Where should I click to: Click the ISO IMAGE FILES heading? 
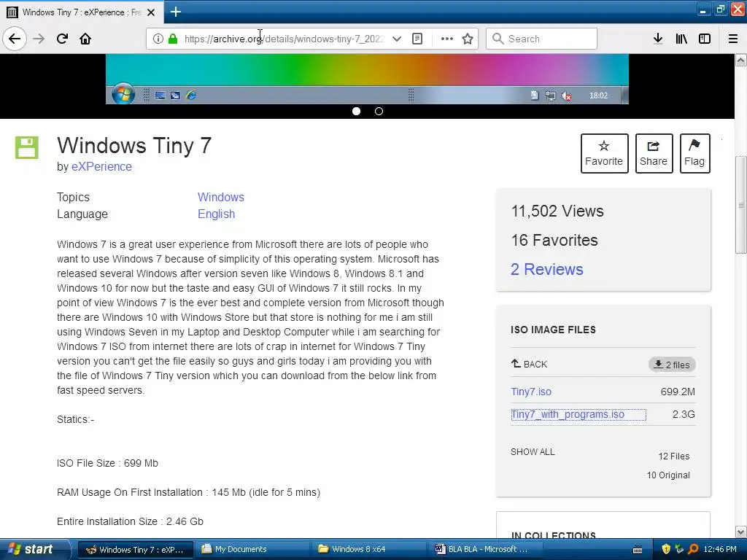tap(553, 330)
